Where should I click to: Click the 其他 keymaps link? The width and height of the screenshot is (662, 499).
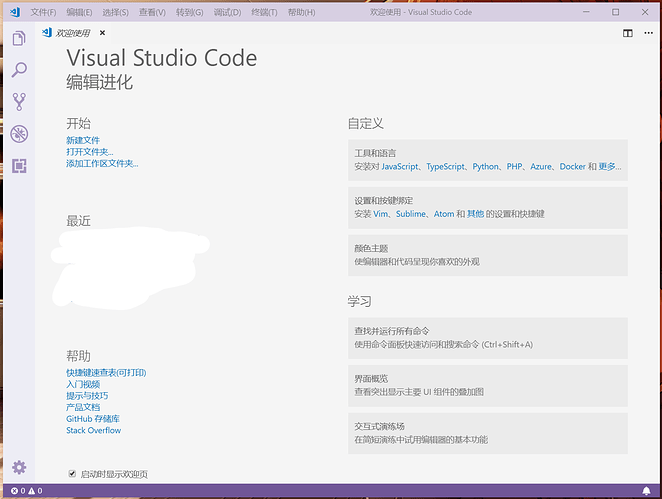pyautogui.click(x=475, y=214)
